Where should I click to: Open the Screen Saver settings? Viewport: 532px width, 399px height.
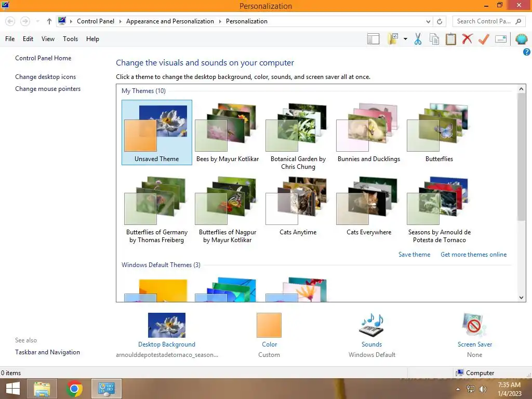(x=474, y=330)
